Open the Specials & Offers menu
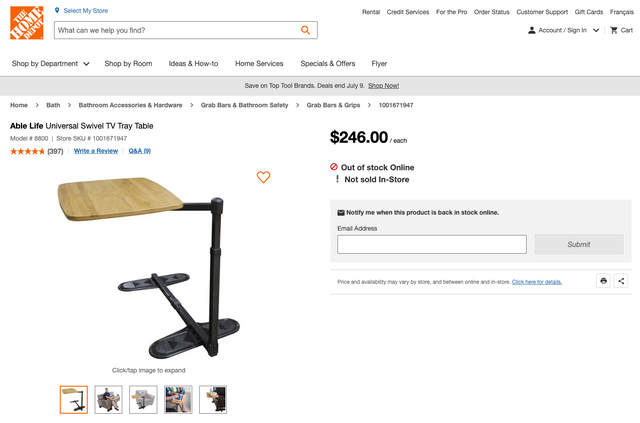Viewport: 640px width, 423px height. [328, 64]
